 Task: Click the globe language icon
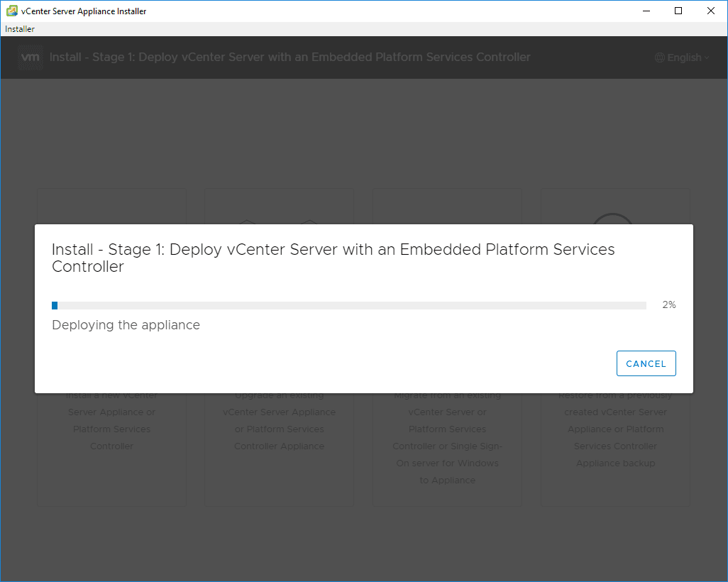[x=659, y=57]
